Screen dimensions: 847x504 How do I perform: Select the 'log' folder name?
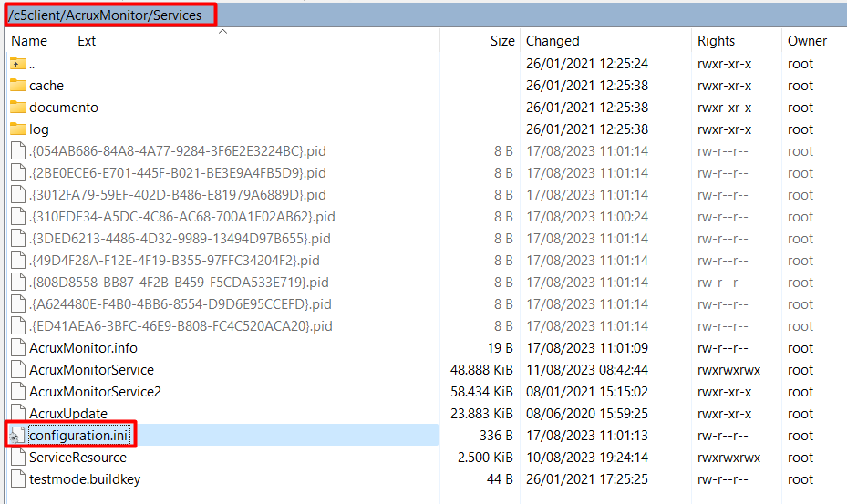tap(39, 129)
